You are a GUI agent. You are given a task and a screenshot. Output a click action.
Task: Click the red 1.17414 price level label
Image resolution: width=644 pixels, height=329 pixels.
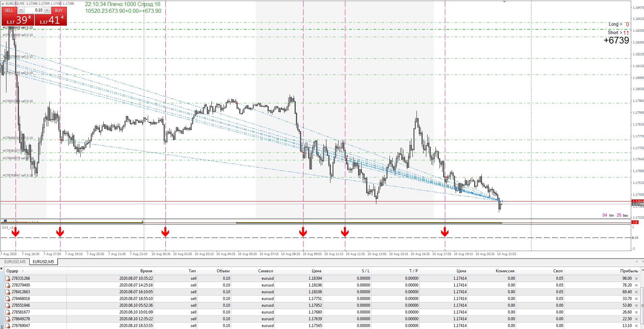pyautogui.click(x=638, y=201)
